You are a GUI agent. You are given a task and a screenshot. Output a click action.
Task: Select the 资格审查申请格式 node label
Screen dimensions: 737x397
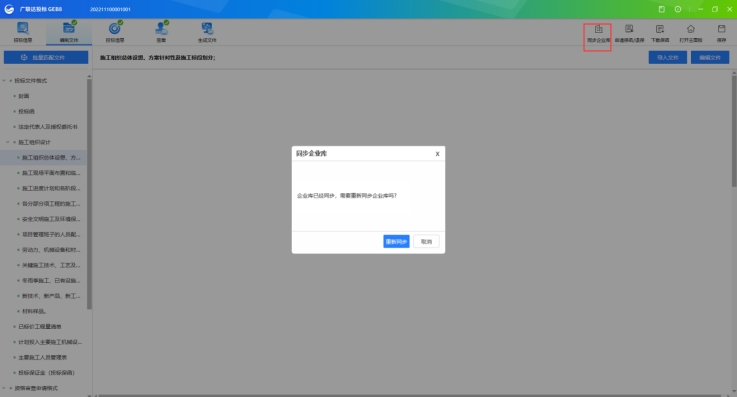(36, 388)
